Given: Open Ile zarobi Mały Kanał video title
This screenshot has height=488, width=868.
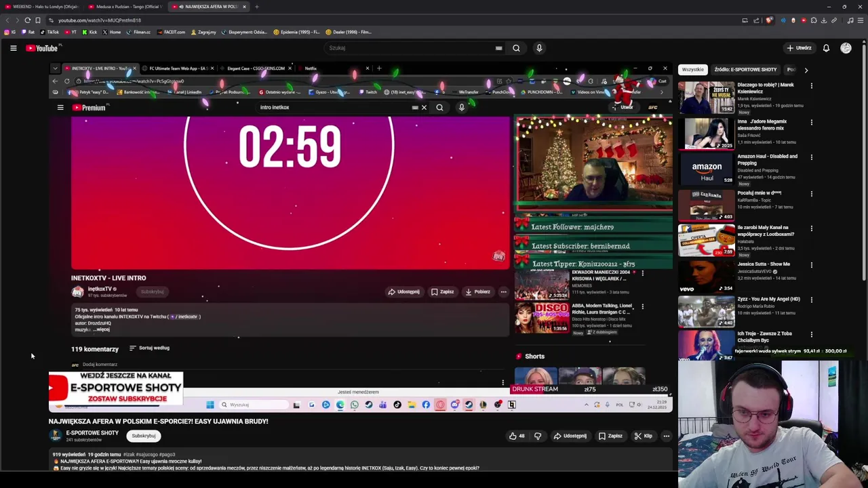Looking at the screenshot, I should click(x=766, y=230).
